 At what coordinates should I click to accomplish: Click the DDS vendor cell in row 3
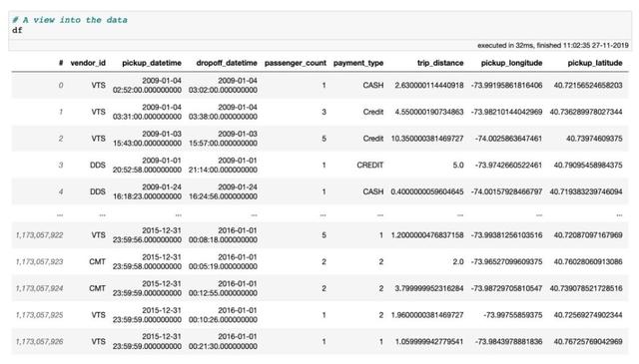(x=98, y=165)
